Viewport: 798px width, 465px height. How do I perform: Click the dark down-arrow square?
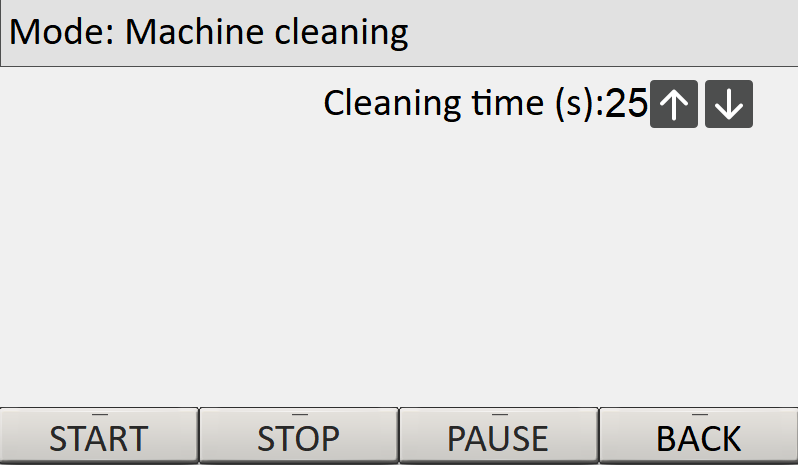click(728, 105)
